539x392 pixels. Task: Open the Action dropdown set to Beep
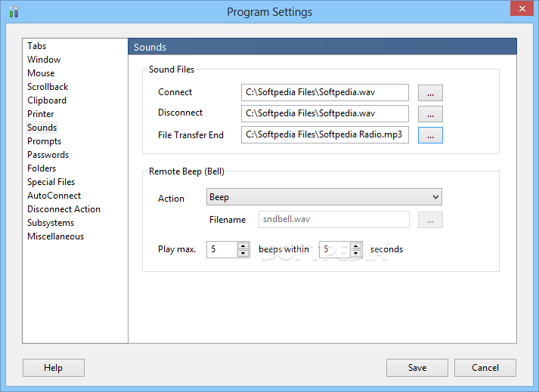tap(324, 197)
